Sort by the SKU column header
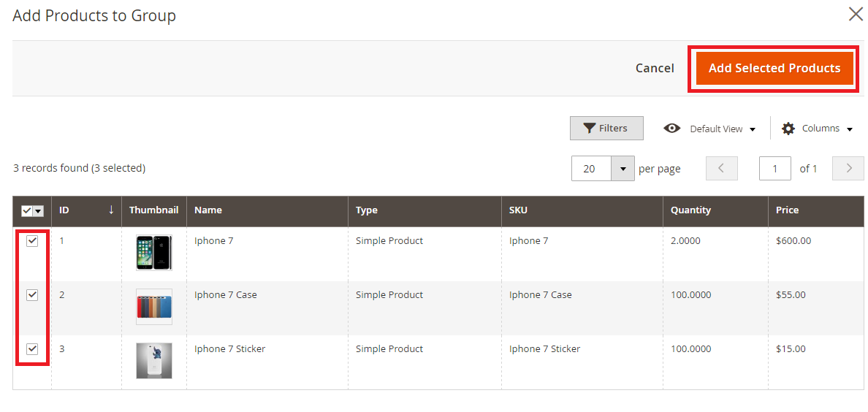This screenshot has height=412, width=868. [582, 210]
